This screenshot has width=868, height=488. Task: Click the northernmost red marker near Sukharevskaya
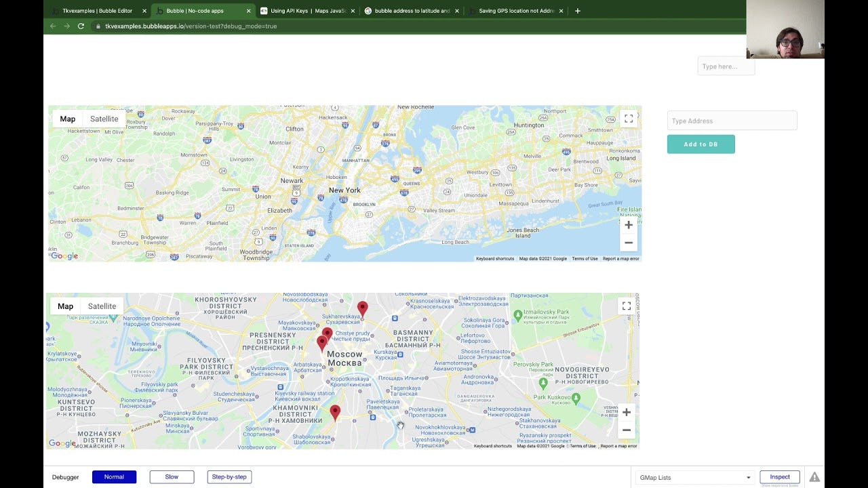[x=363, y=310]
